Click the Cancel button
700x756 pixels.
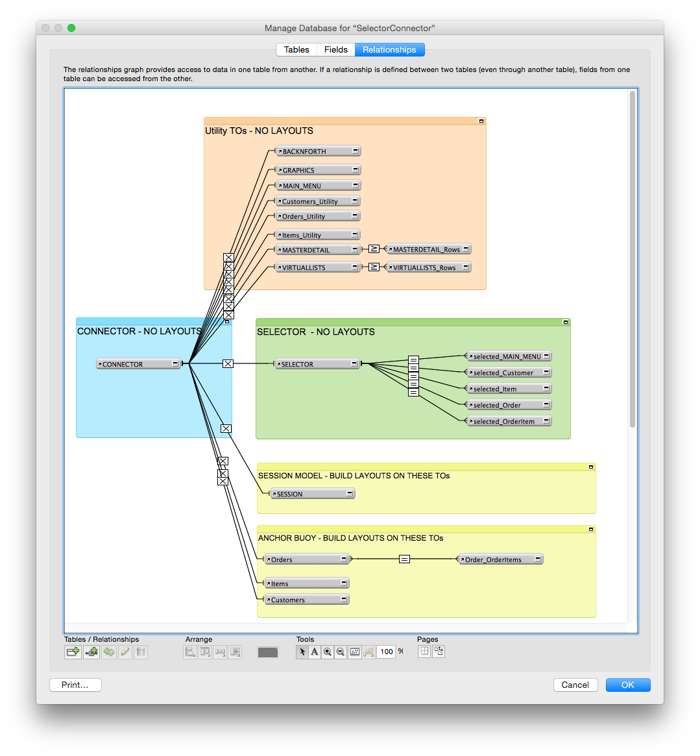pyautogui.click(x=575, y=685)
